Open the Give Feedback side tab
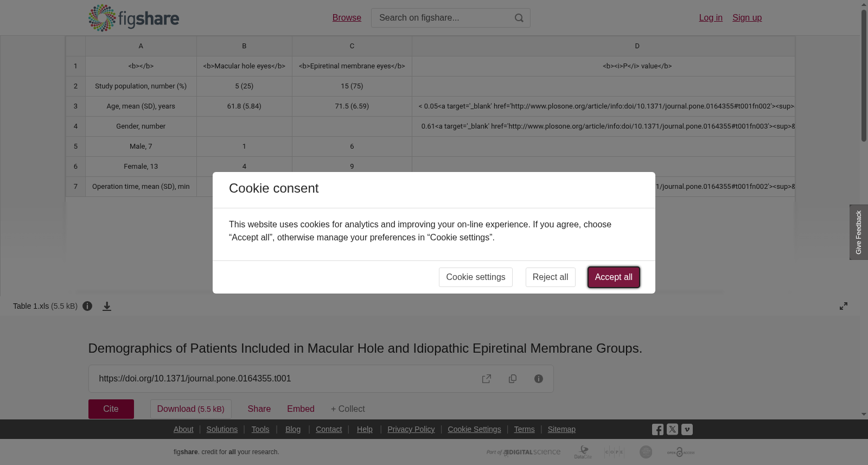Image resolution: width=868 pixels, height=465 pixels. coord(859,232)
